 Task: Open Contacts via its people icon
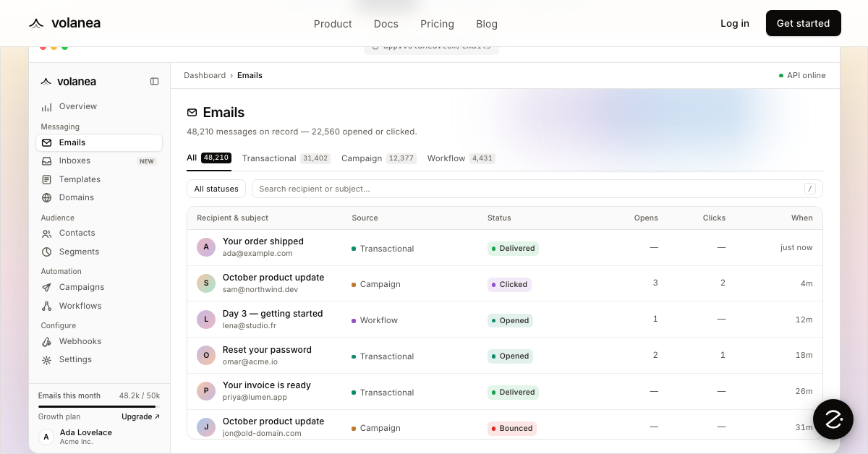(x=46, y=234)
